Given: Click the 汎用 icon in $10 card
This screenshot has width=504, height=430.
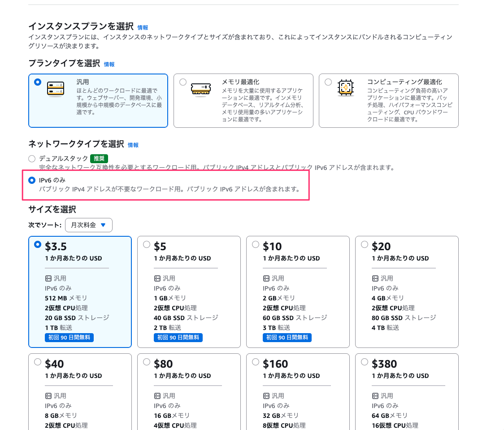Looking at the screenshot, I should [x=266, y=278].
